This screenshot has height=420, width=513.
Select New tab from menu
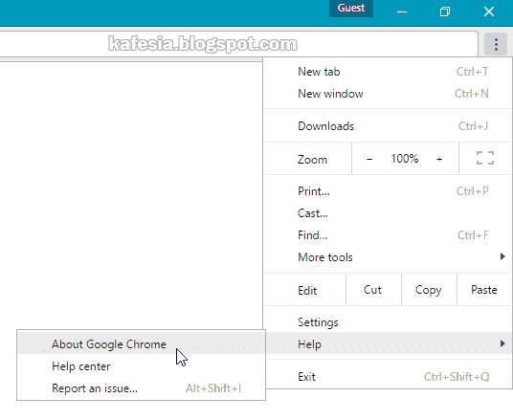388,72
